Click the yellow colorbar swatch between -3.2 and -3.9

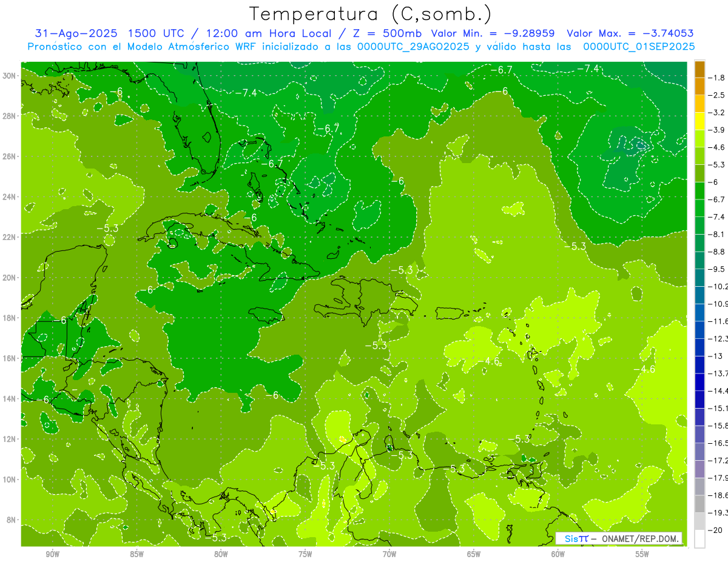(699, 121)
